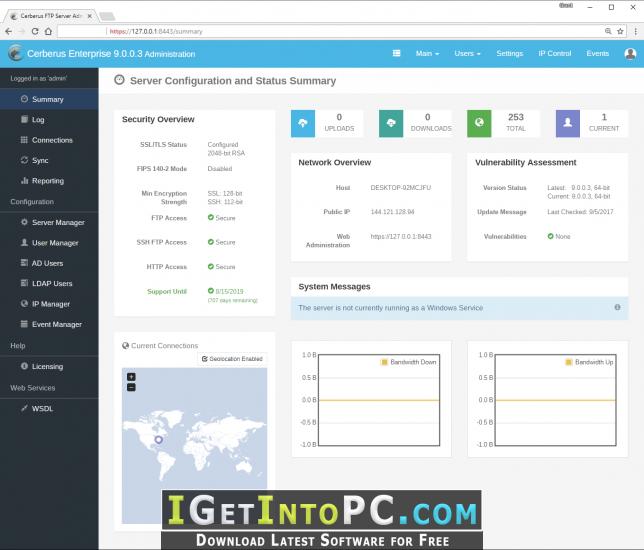Expand the Main dropdown menu
The height and width of the screenshot is (550, 644).
(x=427, y=53)
